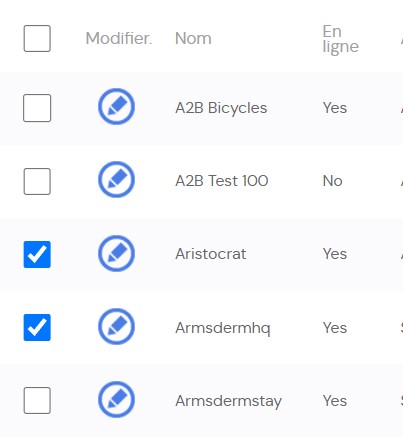Edit the Armsdermhq row
The height and width of the screenshot is (437, 403).
(x=116, y=326)
